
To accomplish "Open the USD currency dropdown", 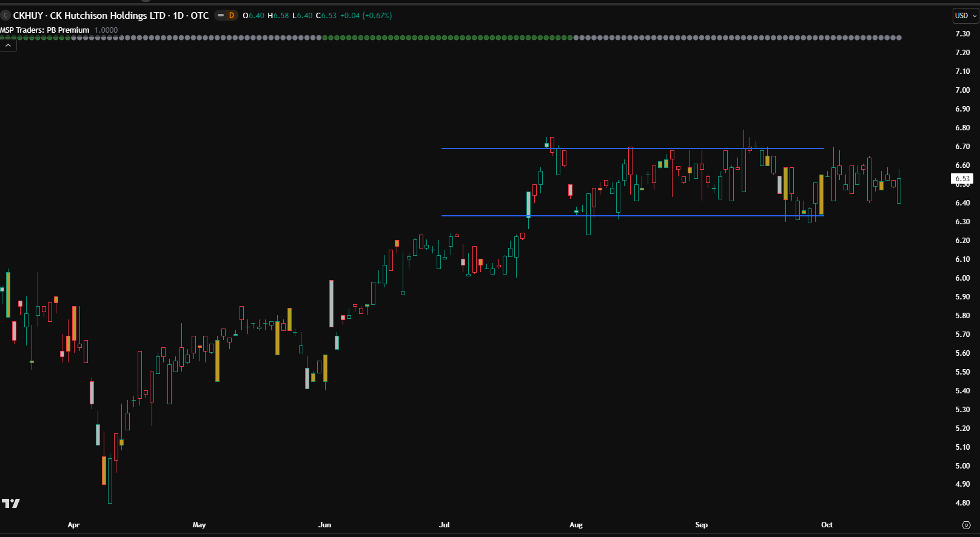I will (x=965, y=16).
